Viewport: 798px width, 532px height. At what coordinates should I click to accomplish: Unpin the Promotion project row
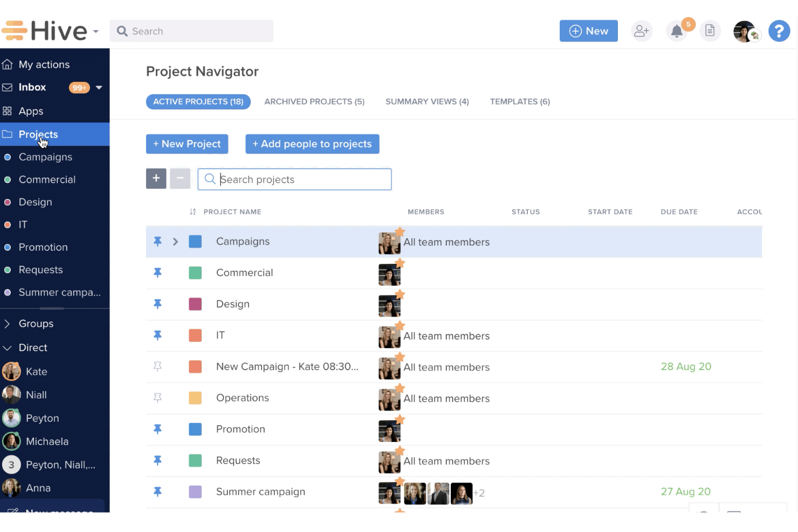click(x=157, y=429)
